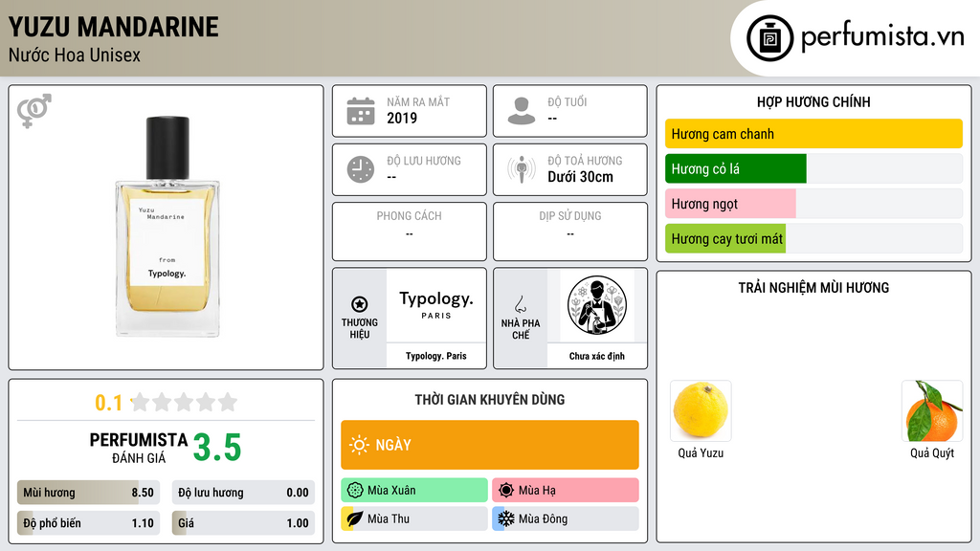Screen dimensions: 980x551
Task: Click the 0.1 user rating number
Action: tap(109, 403)
